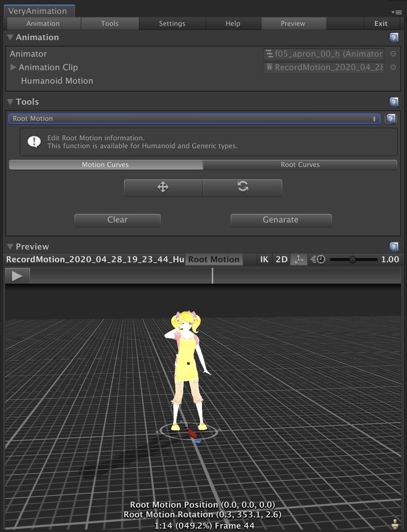407x532 pixels.
Task: Open the Settings tab
Action: pos(172,23)
